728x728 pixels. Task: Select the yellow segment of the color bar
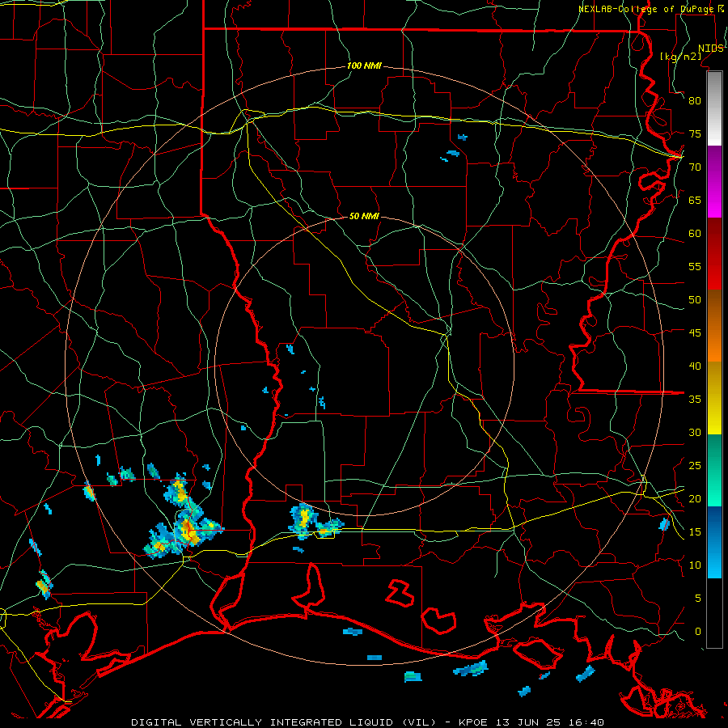pyautogui.click(x=714, y=398)
